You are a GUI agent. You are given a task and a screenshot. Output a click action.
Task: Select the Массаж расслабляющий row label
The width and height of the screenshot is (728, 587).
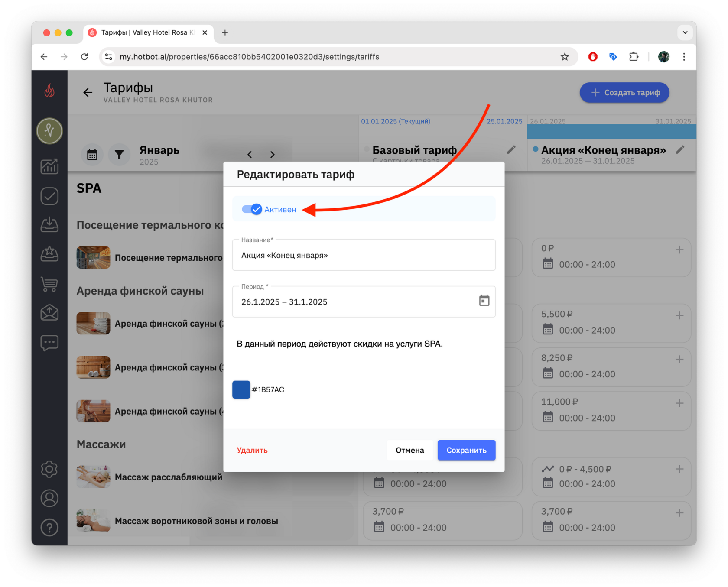[169, 477]
